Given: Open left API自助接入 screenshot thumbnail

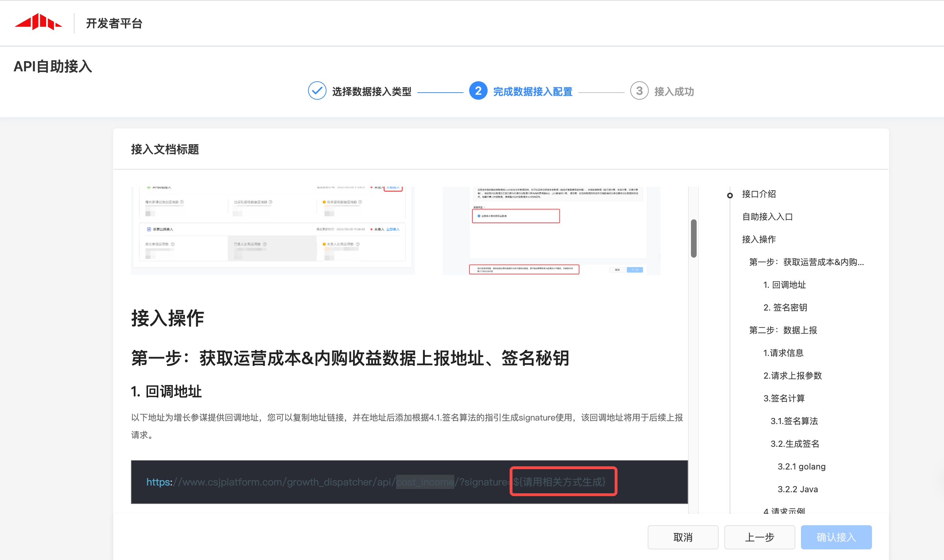Looking at the screenshot, I should tap(273, 230).
